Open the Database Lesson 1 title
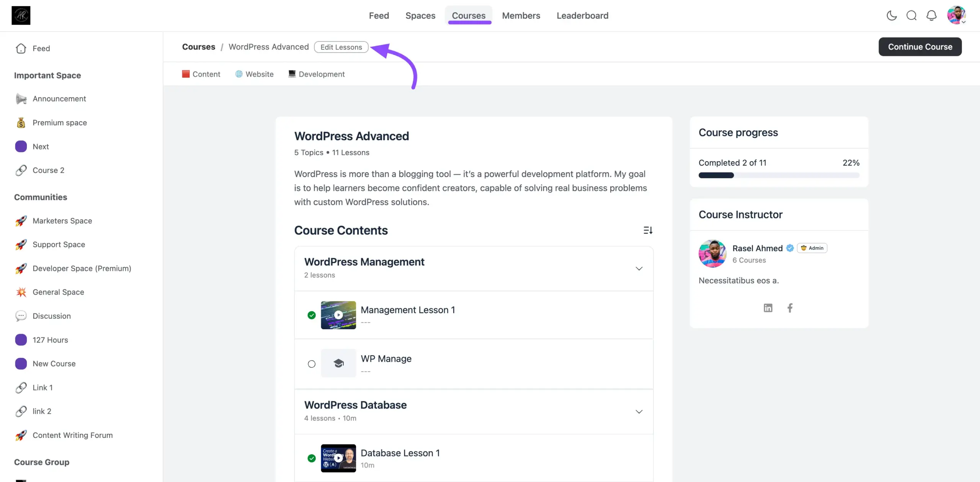Screen dimensions: 980x482 pos(400,453)
